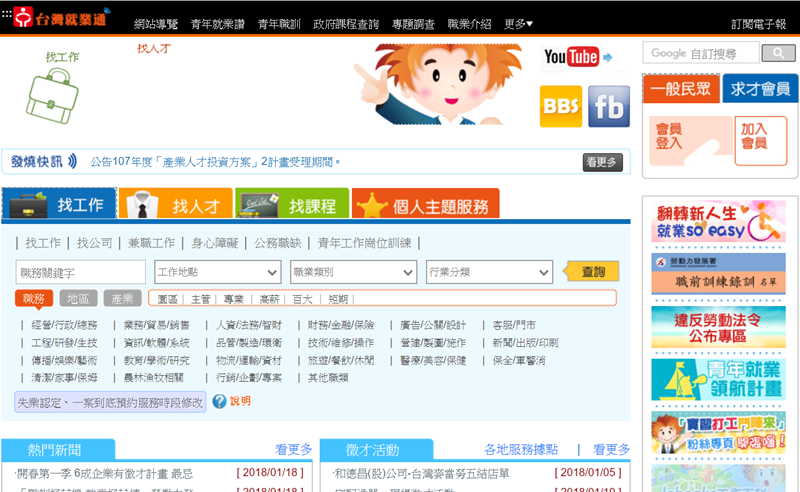Open 實習打工門陣來 fan page banner

coord(718,433)
